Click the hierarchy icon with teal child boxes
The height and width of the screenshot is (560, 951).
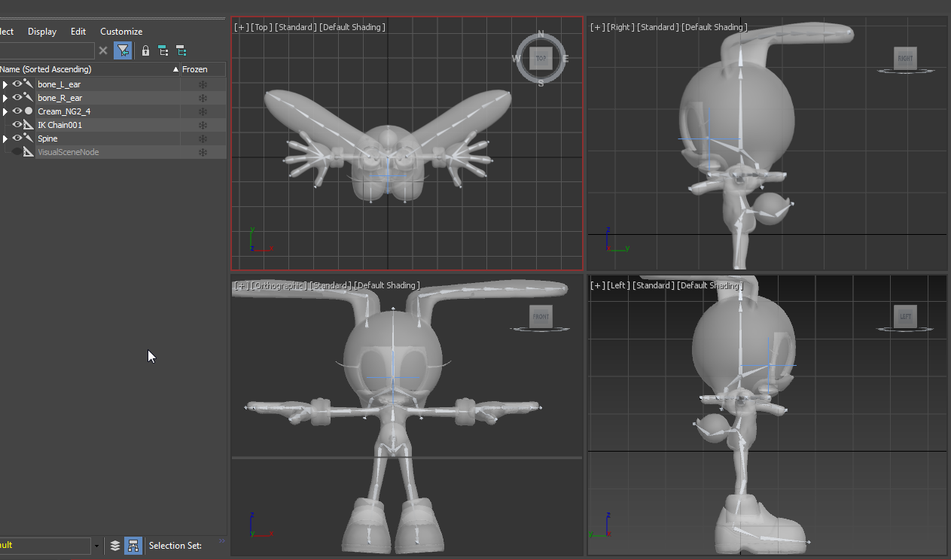[x=181, y=50]
